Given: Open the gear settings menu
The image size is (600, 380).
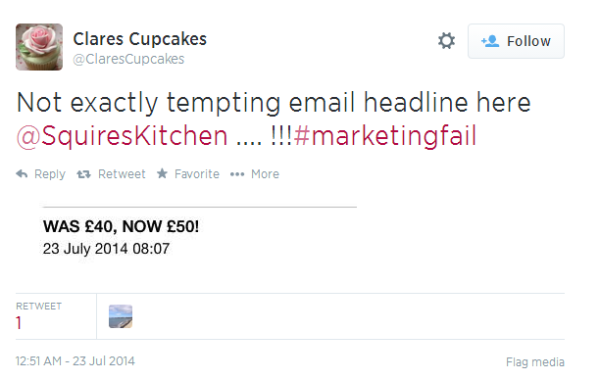Looking at the screenshot, I should coord(446,41).
